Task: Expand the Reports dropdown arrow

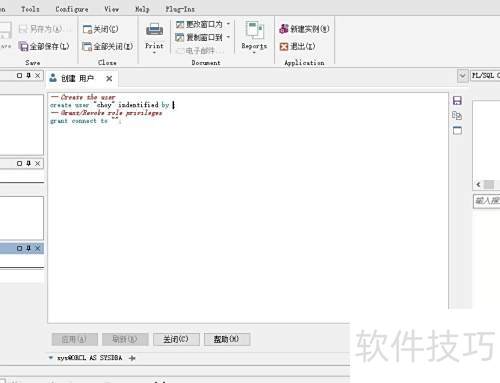Action: tap(254, 53)
